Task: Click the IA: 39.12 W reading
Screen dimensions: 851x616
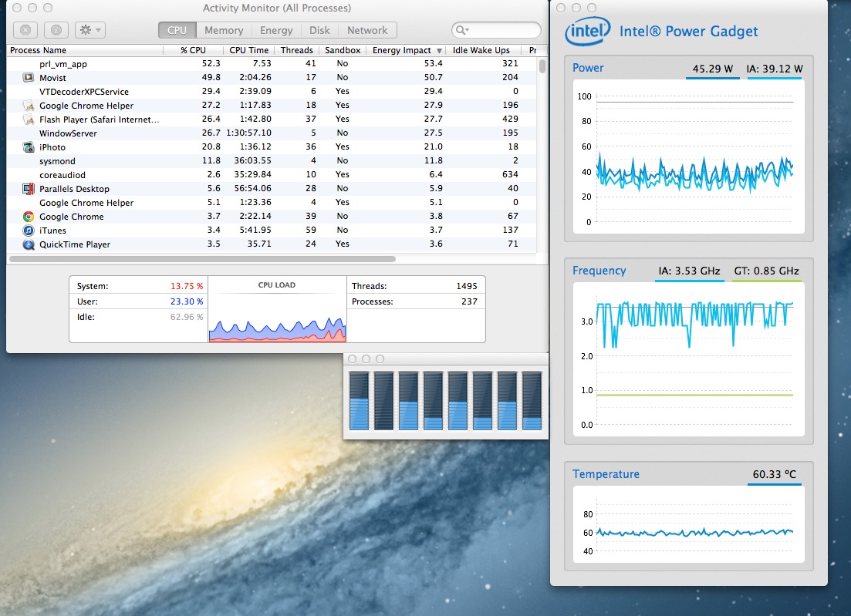Action: (x=775, y=69)
